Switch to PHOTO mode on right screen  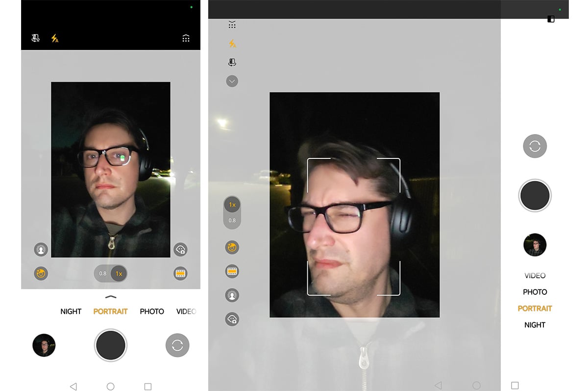[x=535, y=292]
